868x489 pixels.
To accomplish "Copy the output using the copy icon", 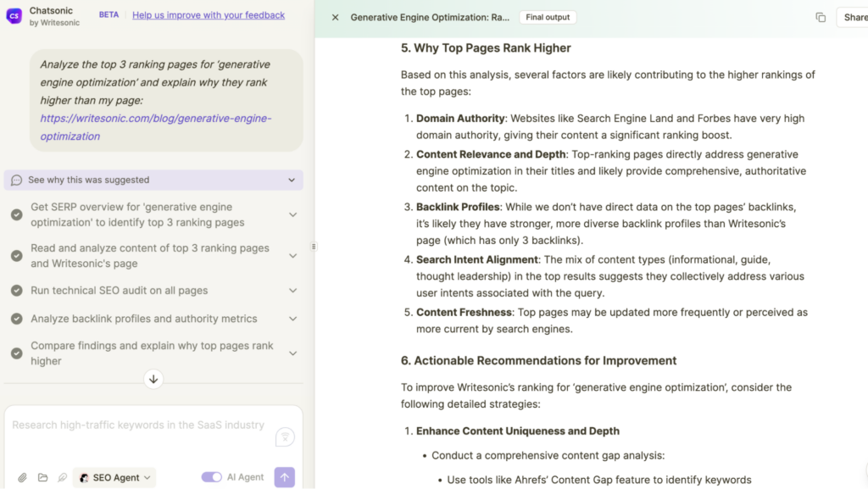I will click(821, 17).
